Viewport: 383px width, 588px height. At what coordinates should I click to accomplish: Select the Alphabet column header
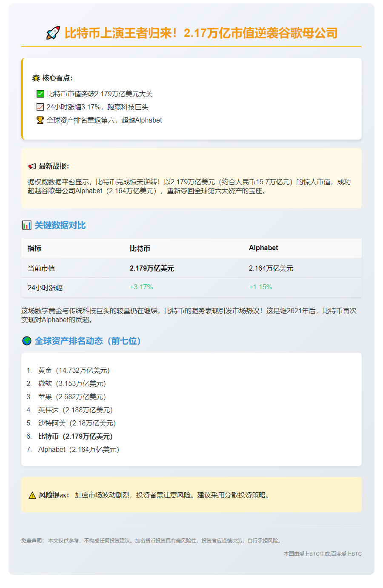click(x=263, y=248)
